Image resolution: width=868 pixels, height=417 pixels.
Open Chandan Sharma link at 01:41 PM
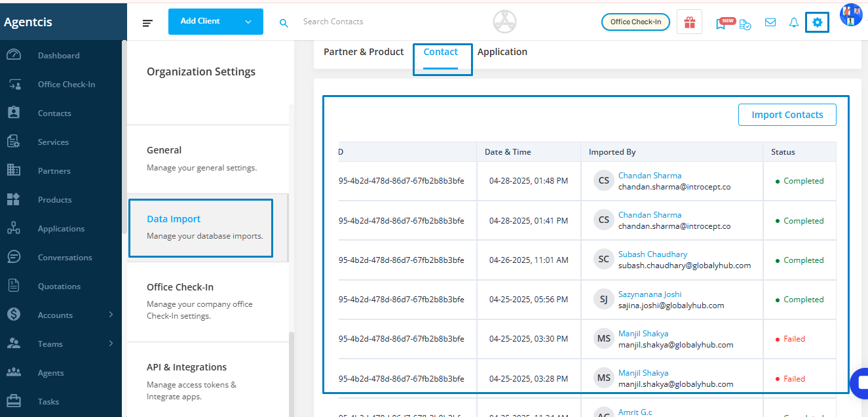tap(650, 215)
